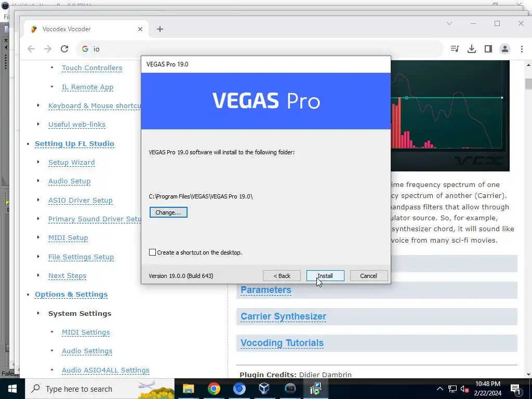Viewport: 532px width, 399px height.
Task: Click the Install button in VEGAS Pro installer
Action: 325,276
